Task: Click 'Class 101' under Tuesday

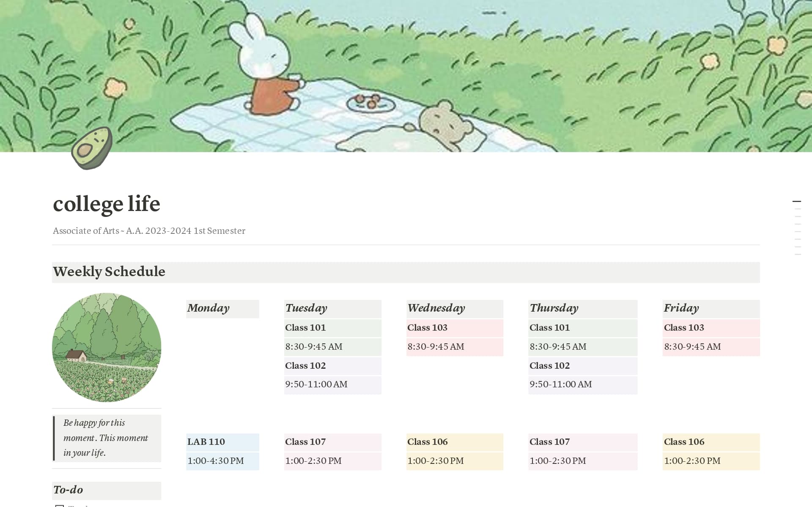Action: click(305, 328)
